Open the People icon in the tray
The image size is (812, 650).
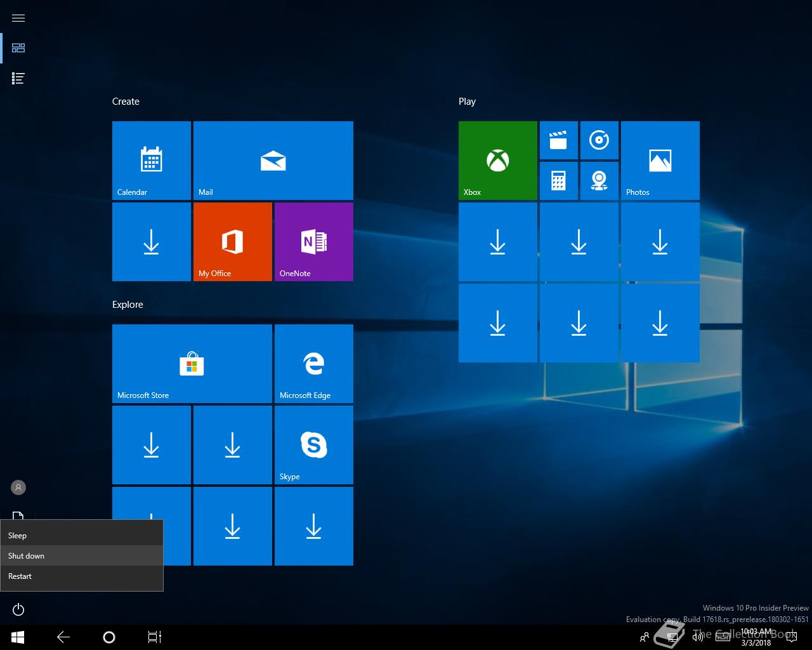(x=645, y=637)
